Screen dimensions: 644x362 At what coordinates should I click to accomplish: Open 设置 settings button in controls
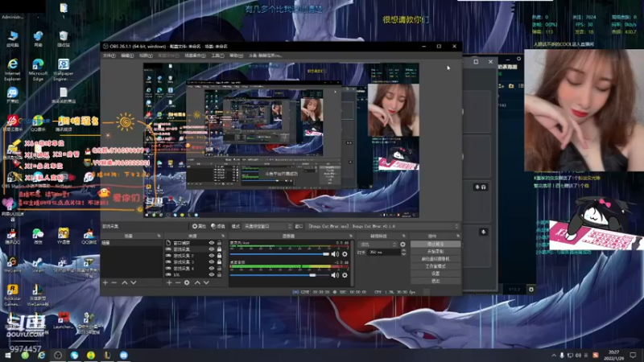tap(436, 274)
